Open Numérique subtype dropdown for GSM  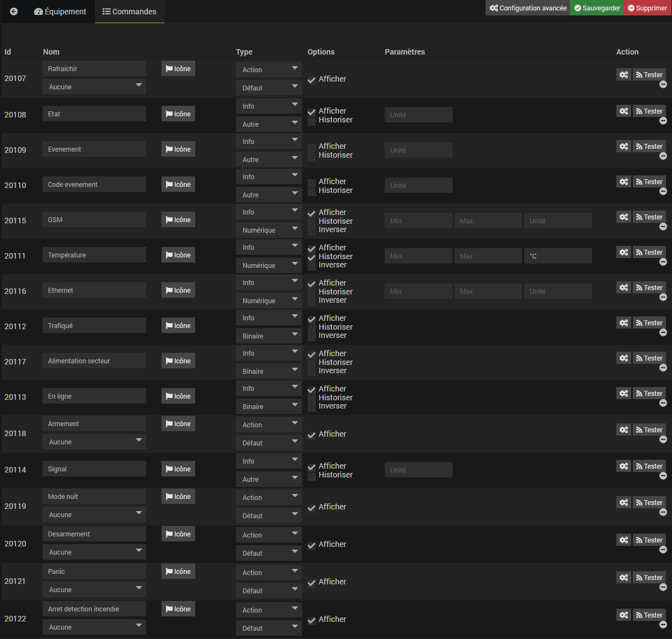click(269, 230)
